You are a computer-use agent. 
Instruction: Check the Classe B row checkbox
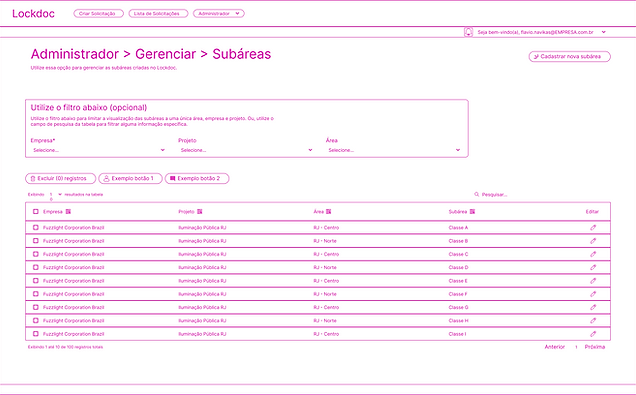tap(36, 241)
